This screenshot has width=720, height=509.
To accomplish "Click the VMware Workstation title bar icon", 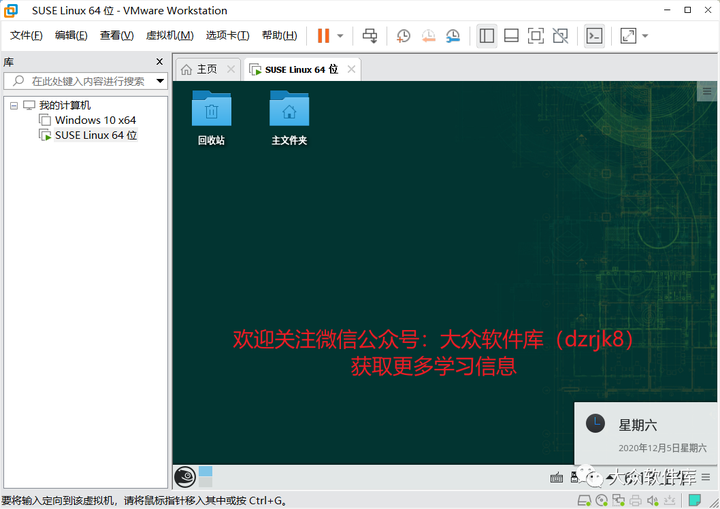I will pos(11,10).
